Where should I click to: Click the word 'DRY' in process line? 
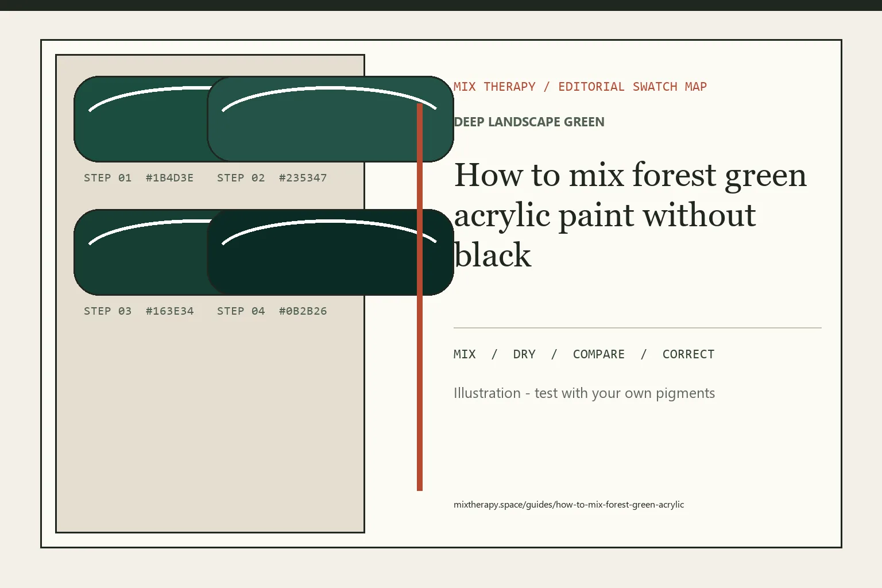point(524,354)
